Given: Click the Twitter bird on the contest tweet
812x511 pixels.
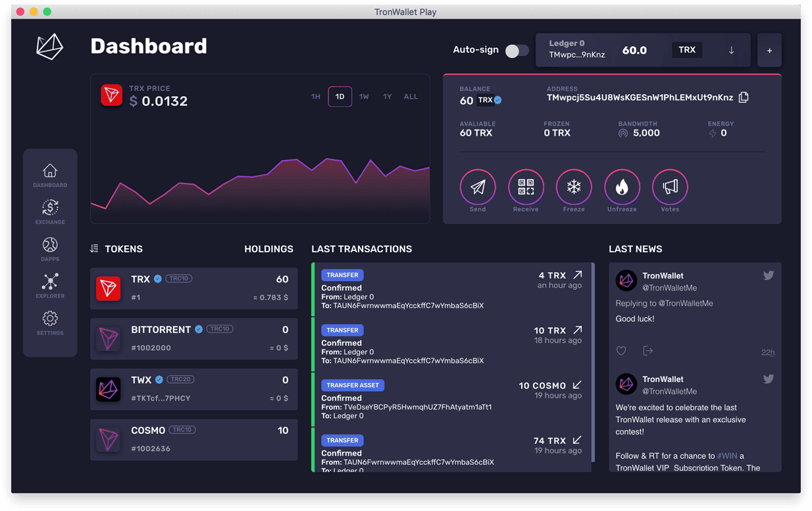Looking at the screenshot, I should tap(769, 379).
